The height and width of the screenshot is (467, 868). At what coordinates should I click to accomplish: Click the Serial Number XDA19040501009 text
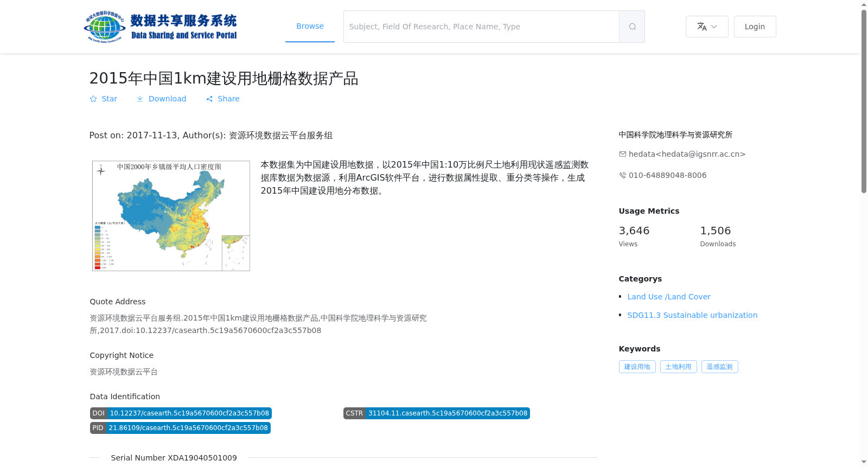click(174, 458)
